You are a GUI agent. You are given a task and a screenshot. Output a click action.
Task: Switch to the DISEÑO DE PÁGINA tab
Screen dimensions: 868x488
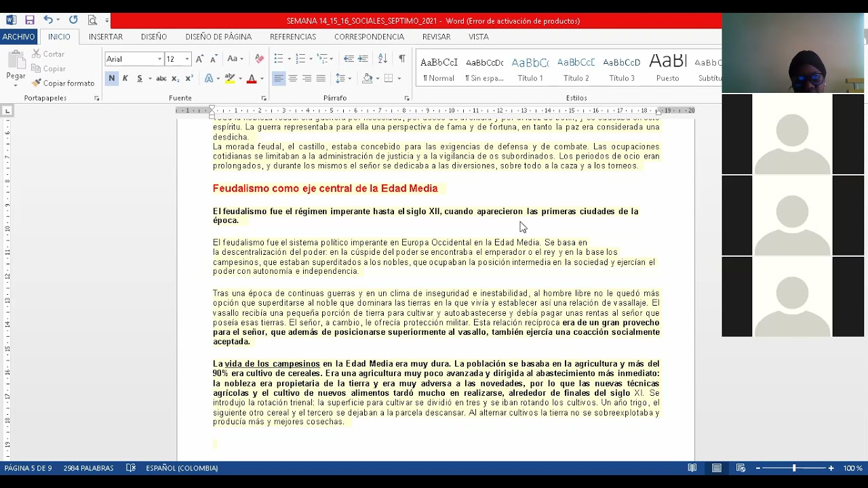[218, 37]
